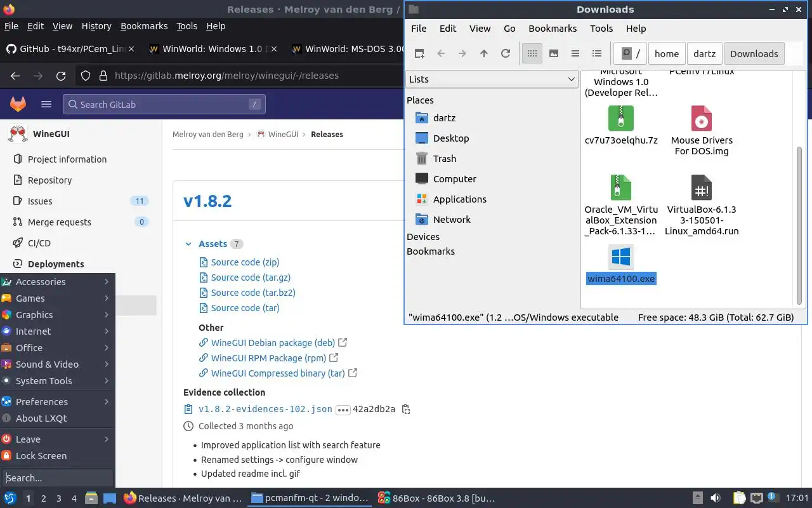Image resolution: width=812 pixels, height=508 pixels.
Task: Go back in the Downloads file manager
Action: coord(441,53)
